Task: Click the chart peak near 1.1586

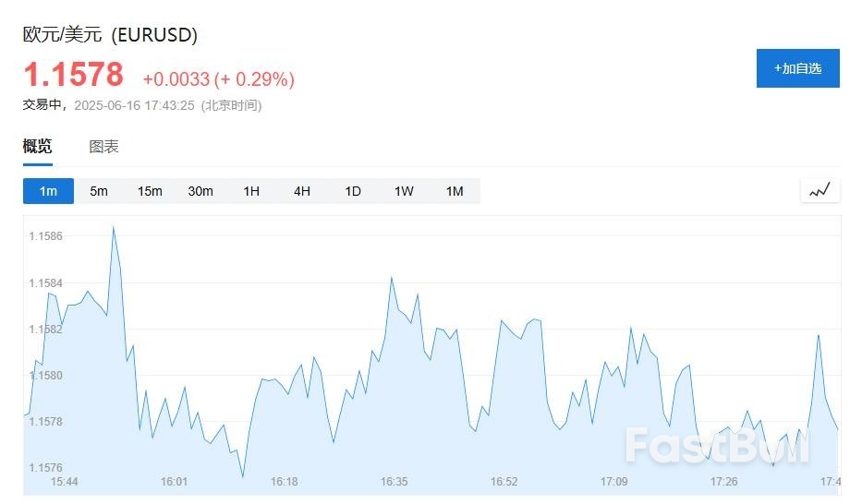Action: click(114, 227)
